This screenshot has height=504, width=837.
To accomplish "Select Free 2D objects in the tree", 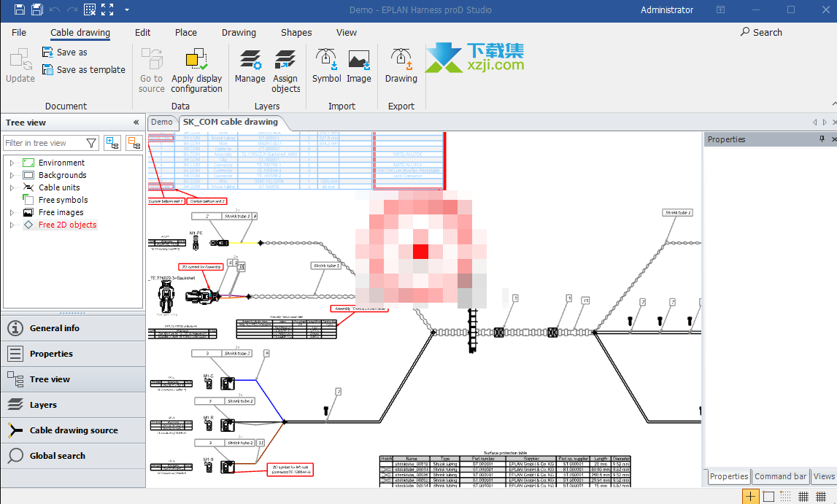I will [x=67, y=225].
